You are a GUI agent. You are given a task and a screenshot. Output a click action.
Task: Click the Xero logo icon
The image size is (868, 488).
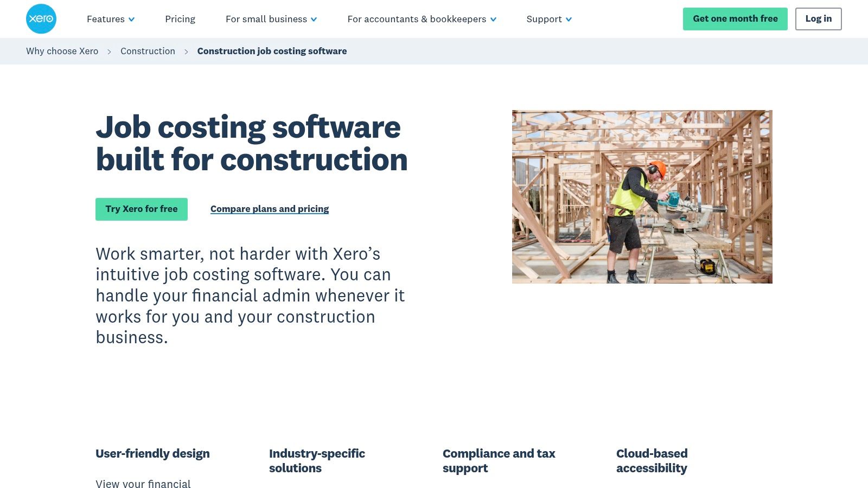point(41,19)
